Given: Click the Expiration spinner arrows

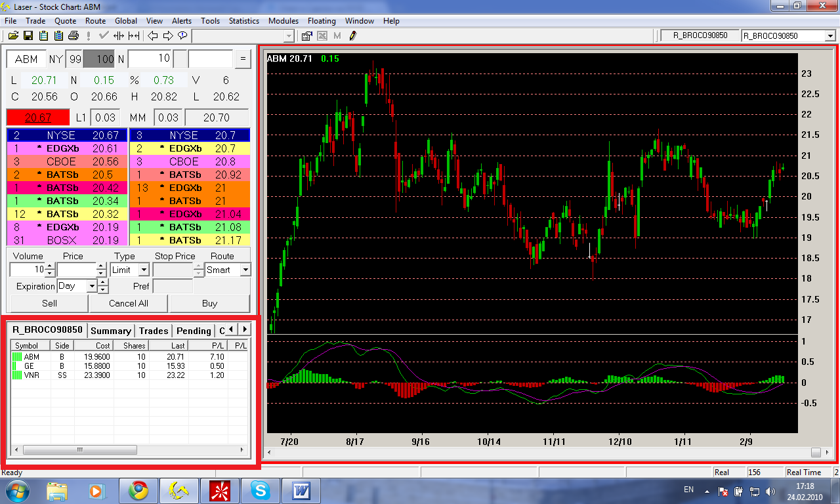Looking at the screenshot, I should 103,286.
